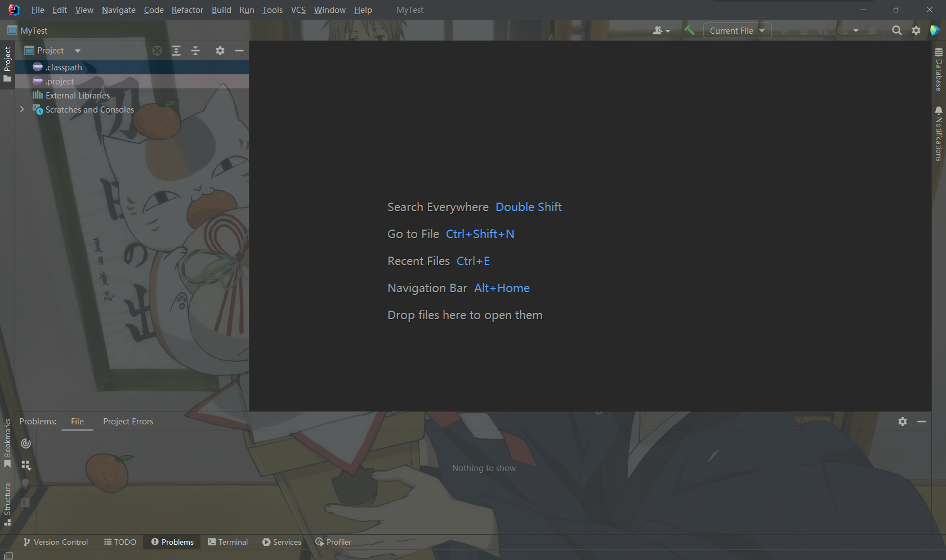
Task: Open the Profiler tool window
Action: [x=333, y=542]
